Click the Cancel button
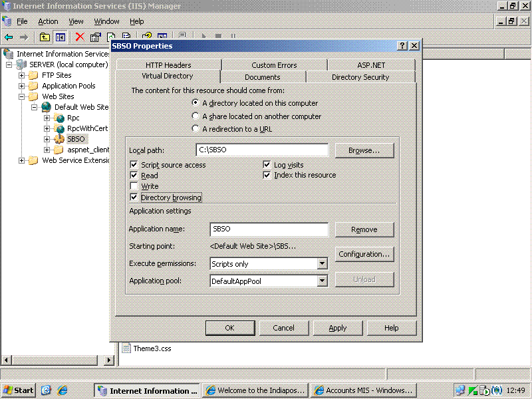 (284, 328)
